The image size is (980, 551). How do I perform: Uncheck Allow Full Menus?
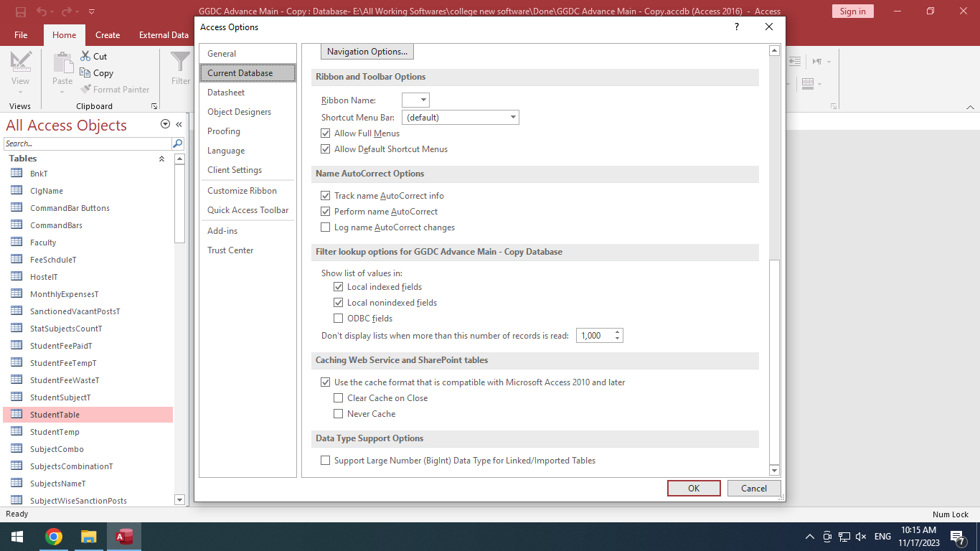coord(326,133)
